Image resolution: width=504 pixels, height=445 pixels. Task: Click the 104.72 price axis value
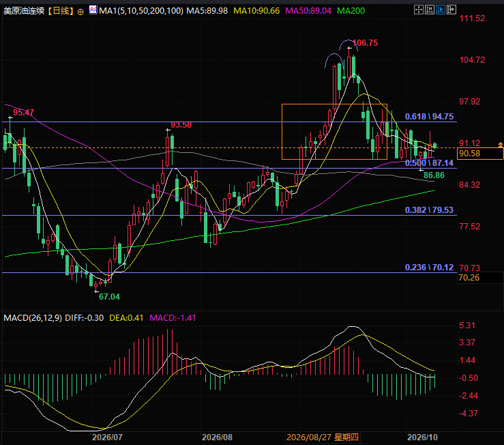coord(472,60)
